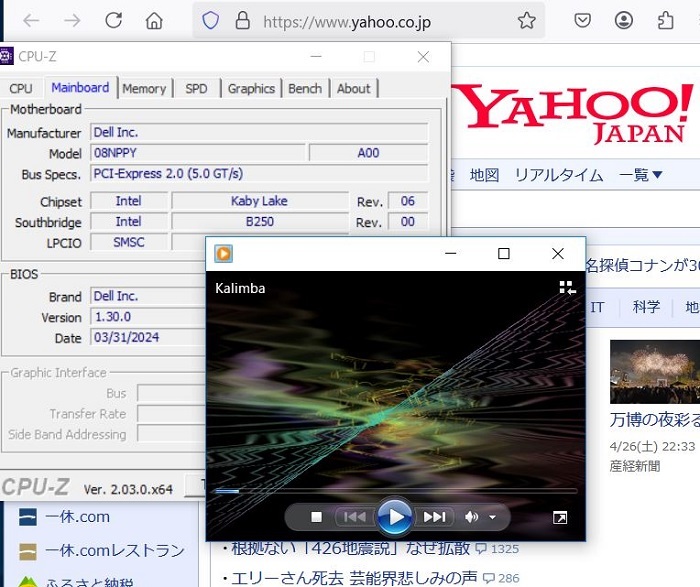Viewport: 700px width, 587px height.
Task: Click the Dell Inc. manufacturer field
Action: [259, 132]
